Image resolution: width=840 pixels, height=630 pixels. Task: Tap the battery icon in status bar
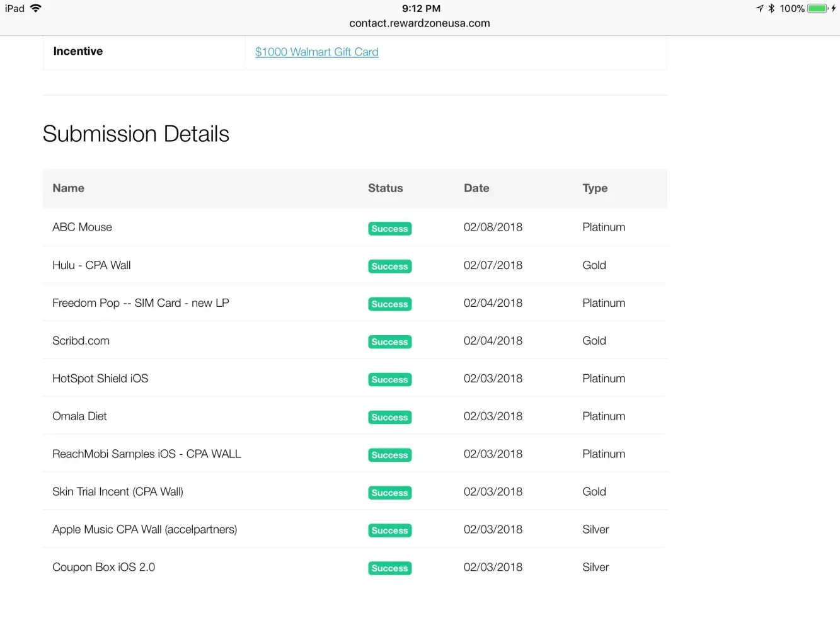click(x=817, y=8)
